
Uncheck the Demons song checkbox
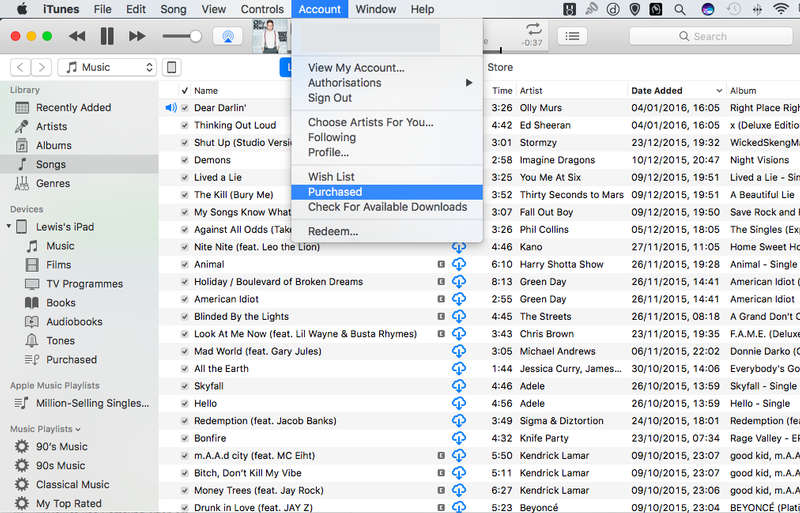click(x=185, y=160)
